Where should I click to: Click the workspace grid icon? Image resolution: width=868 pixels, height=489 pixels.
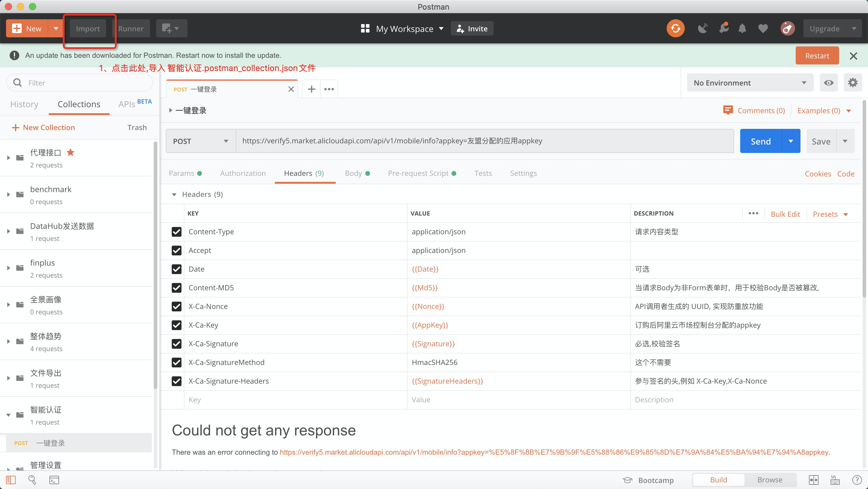click(365, 28)
